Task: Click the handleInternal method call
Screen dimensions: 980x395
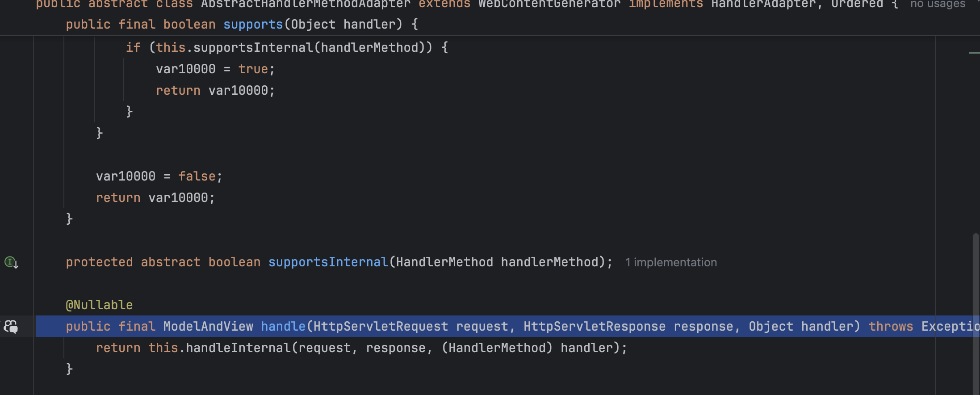Action: tap(238, 348)
